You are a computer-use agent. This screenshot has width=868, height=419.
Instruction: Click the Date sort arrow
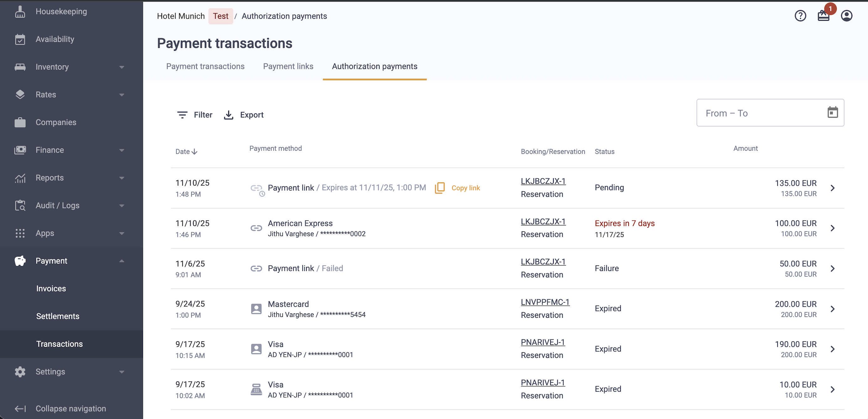[x=194, y=152]
